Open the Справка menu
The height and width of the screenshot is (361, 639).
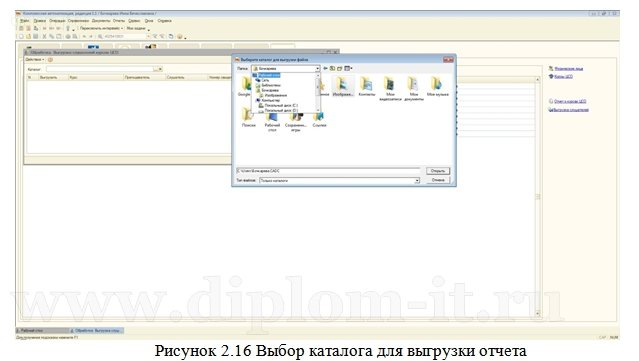pyautogui.click(x=164, y=21)
